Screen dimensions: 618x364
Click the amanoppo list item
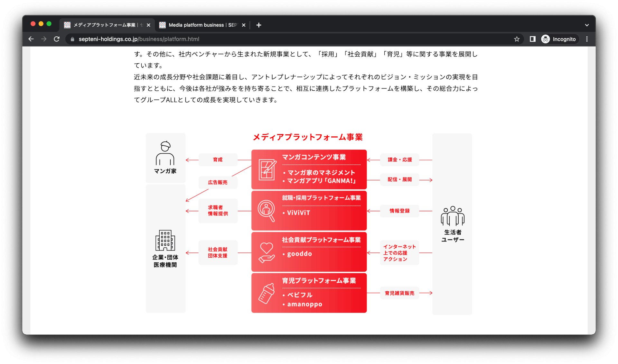(302, 304)
